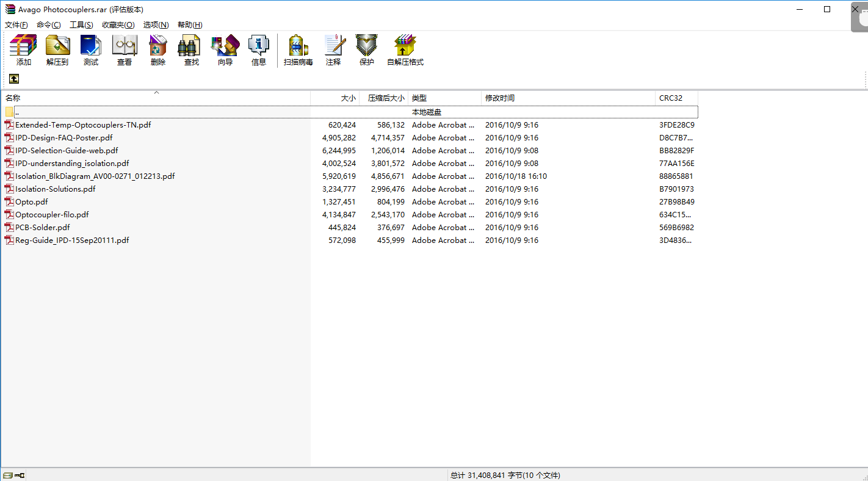Sort by 大小 column header
This screenshot has height=481, width=868.
(335, 98)
